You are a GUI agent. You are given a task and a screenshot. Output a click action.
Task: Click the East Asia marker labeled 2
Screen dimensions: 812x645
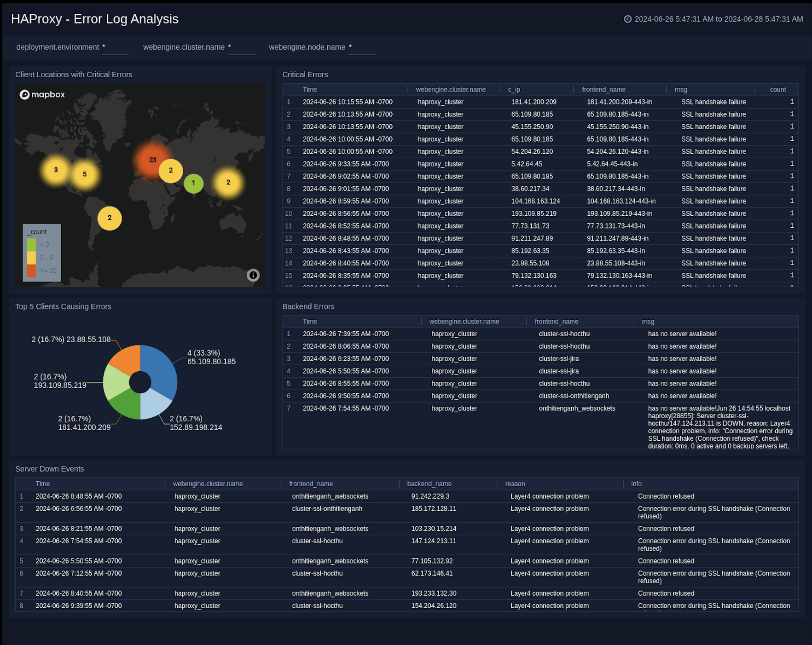(x=228, y=183)
